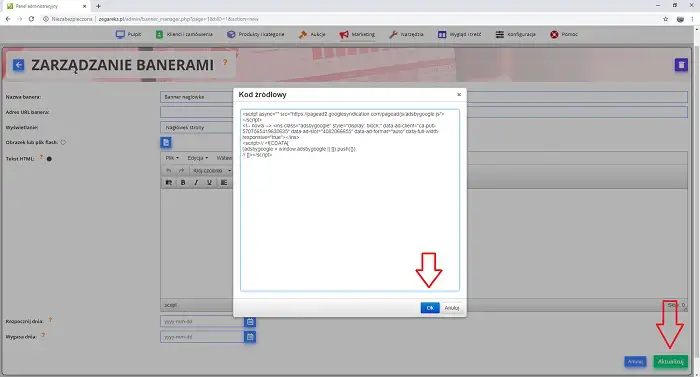Click Anuluj in the source code dialog
The image size is (700, 377).
451,308
